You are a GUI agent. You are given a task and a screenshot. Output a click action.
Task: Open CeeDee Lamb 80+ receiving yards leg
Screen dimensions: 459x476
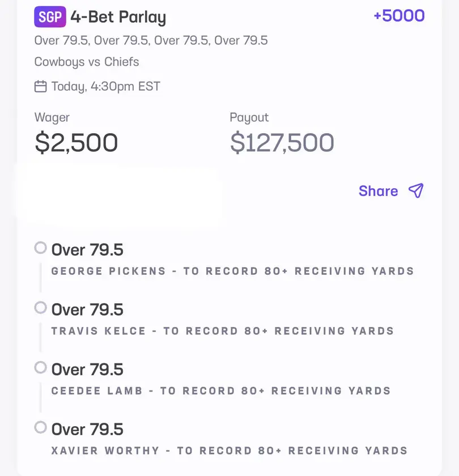point(221,391)
